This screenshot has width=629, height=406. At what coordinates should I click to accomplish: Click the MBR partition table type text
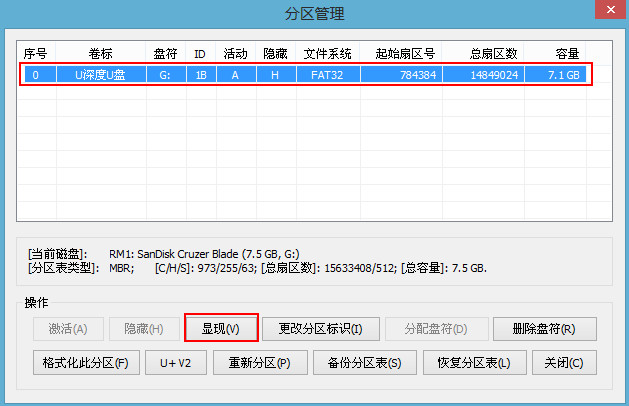122,268
